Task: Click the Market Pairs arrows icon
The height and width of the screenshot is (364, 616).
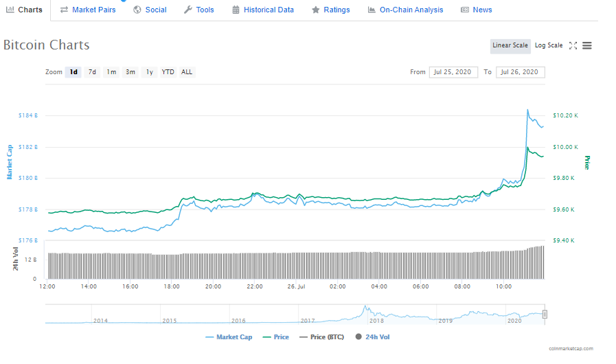Action: tap(64, 10)
